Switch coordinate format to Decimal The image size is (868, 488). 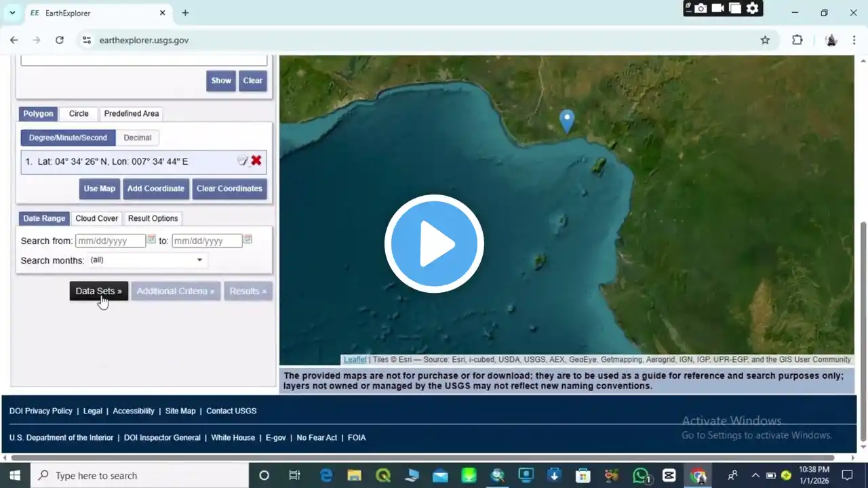pos(138,138)
